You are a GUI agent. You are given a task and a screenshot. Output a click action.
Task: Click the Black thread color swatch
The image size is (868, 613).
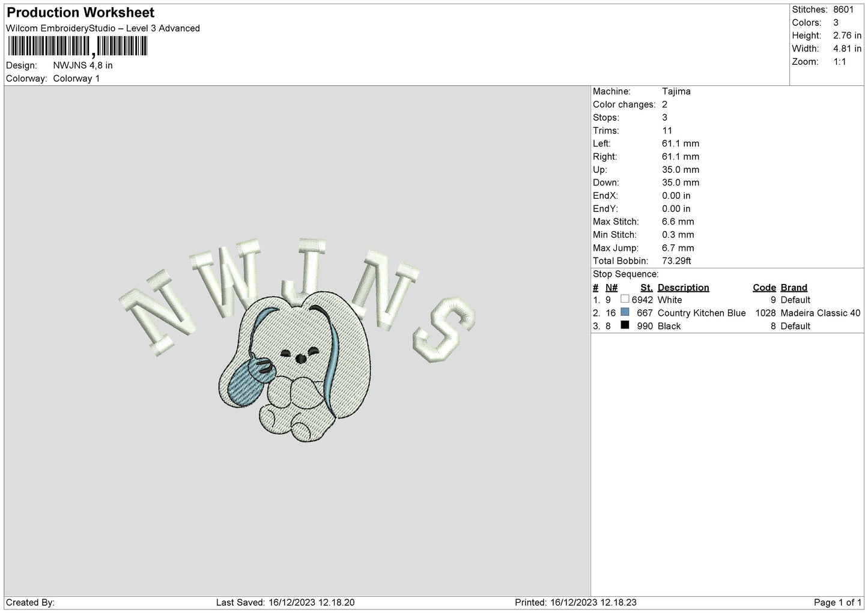pos(625,325)
